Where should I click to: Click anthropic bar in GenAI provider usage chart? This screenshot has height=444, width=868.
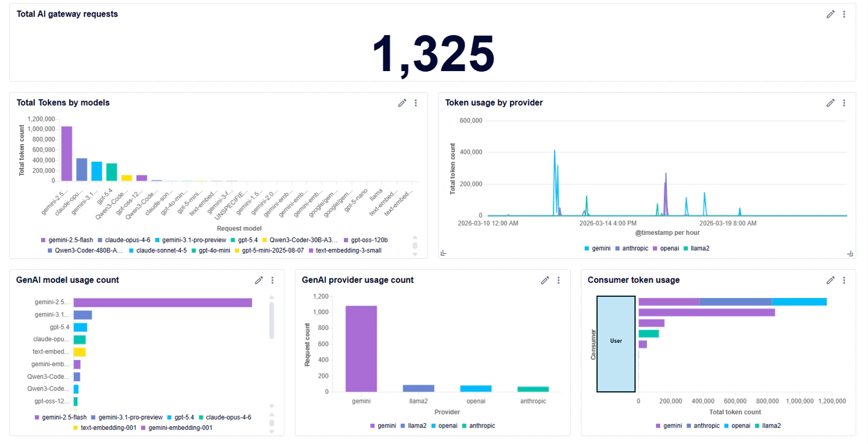[533, 389]
